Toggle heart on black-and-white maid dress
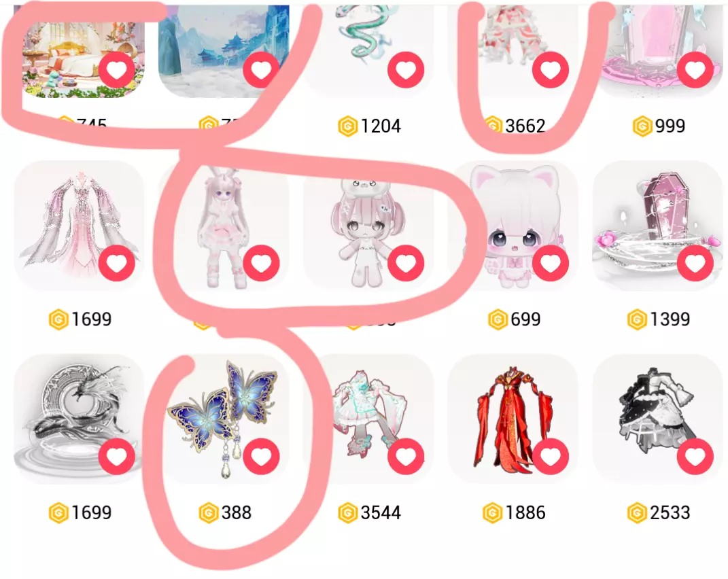Viewport: 728px width, 579px height. click(x=695, y=457)
